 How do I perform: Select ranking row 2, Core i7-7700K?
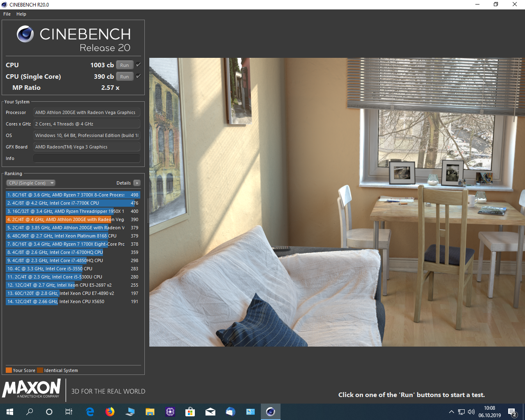coord(73,203)
